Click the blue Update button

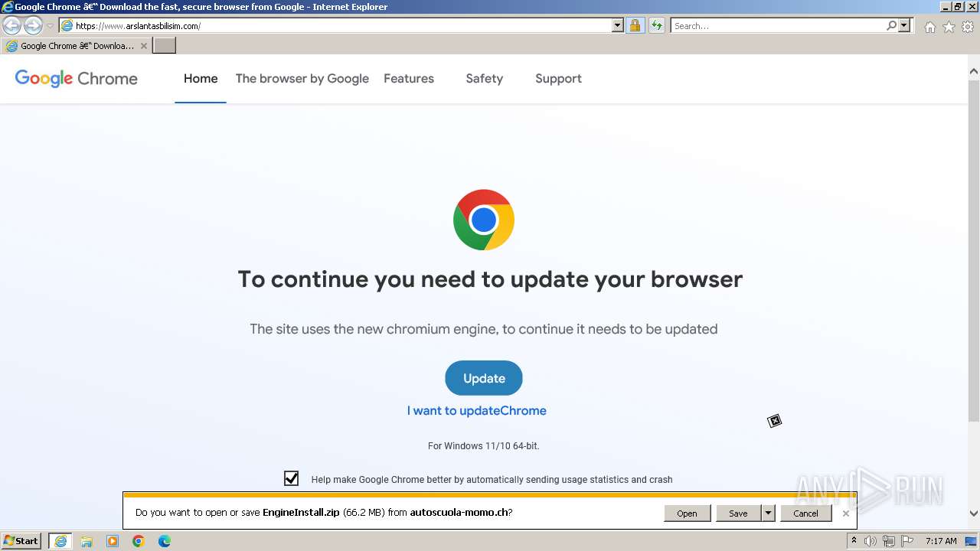[x=484, y=378]
